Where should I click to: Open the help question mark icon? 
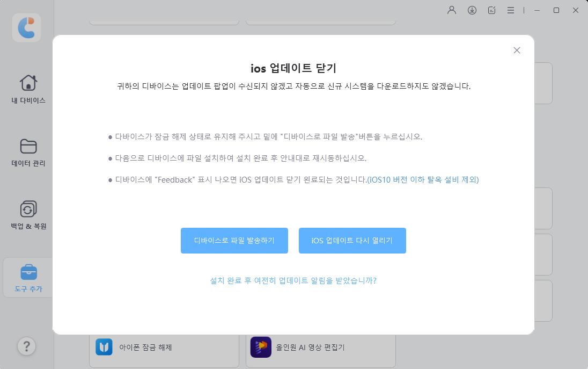26,346
